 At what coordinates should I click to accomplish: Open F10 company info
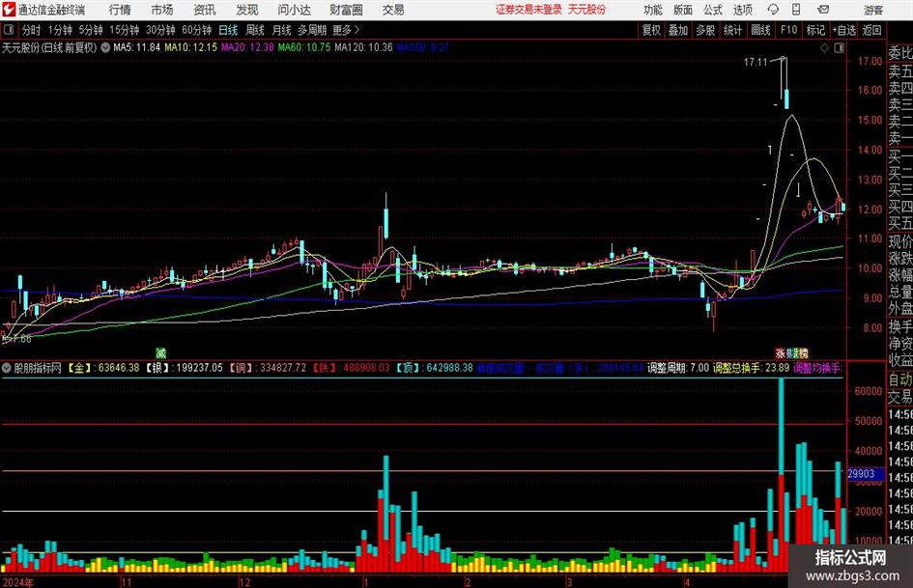pyautogui.click(x=789, y=30)
